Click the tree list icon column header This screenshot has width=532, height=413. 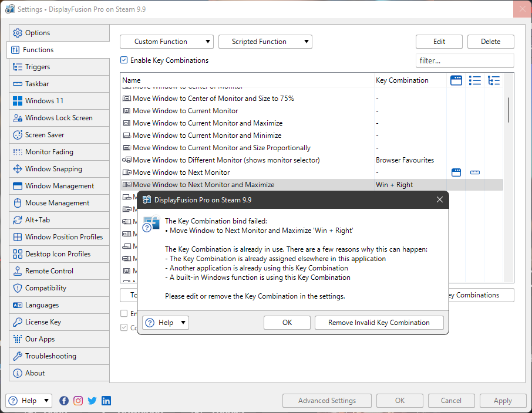coord(494,80)
